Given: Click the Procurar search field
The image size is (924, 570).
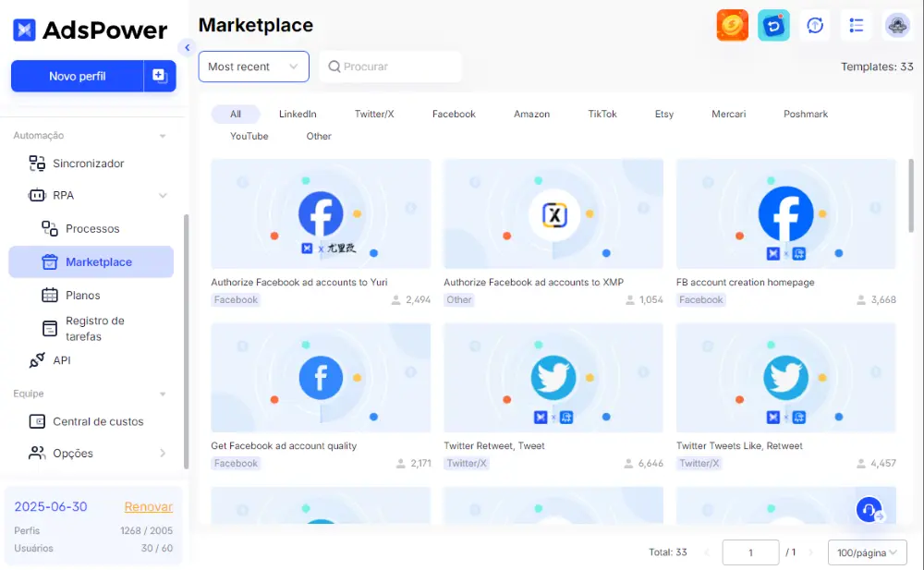Looking at the screenshot, I should pyautogui.click(x=390, y=67).
